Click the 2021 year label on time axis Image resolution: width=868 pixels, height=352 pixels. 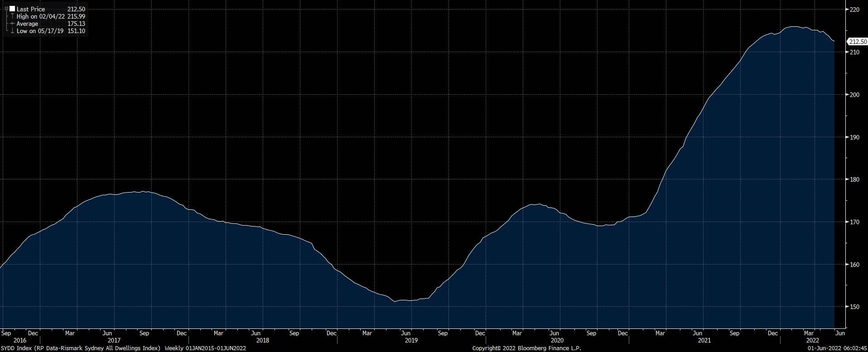pos(704,340)
